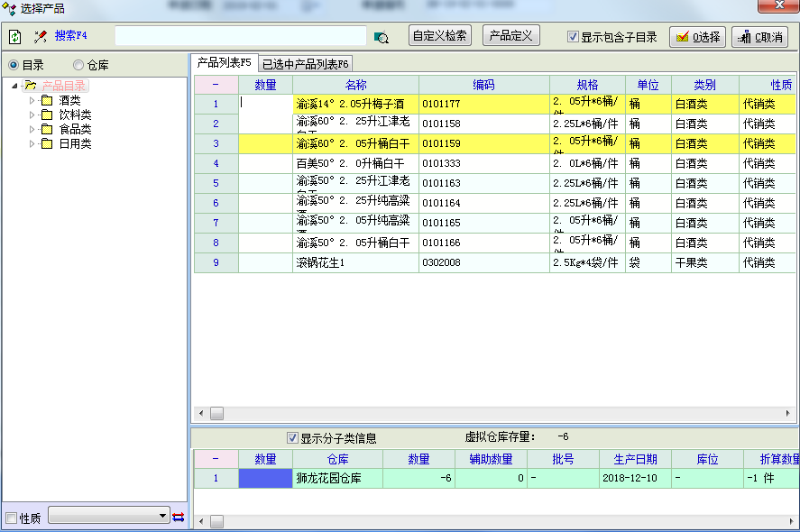Click the red-blue swap arrows icon
The height and width of the screenshot is (532, 800).
179,517
